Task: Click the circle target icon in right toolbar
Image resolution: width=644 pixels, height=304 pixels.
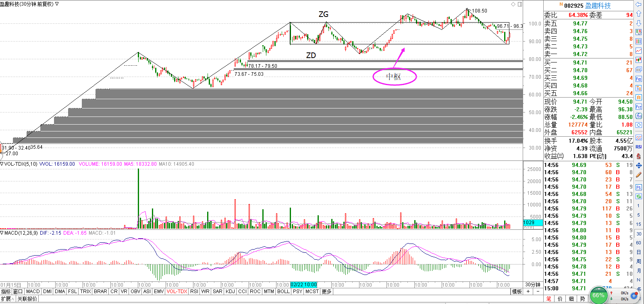Action: 638,125
